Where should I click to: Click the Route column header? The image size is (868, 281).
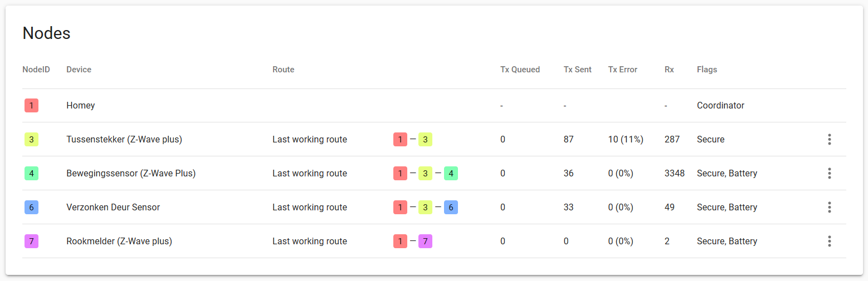[x=283, y=70]
